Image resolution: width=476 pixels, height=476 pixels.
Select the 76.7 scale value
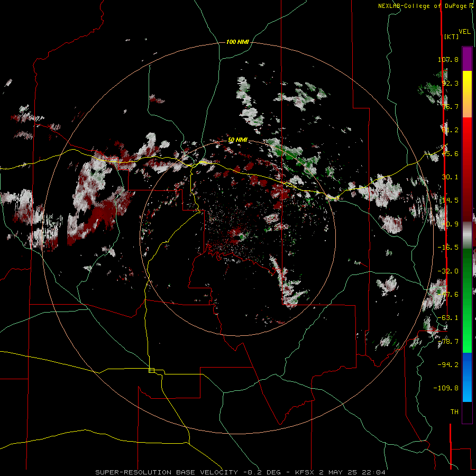tap(450, 106)
